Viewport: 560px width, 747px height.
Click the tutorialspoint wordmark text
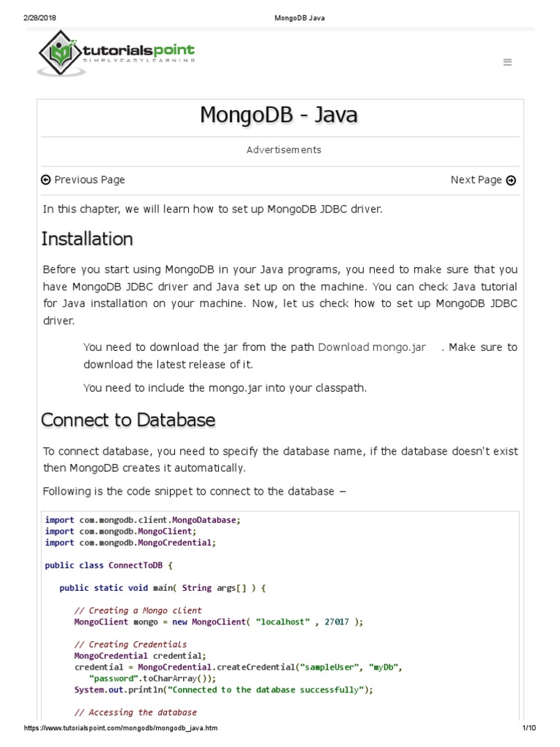(139, 51)
